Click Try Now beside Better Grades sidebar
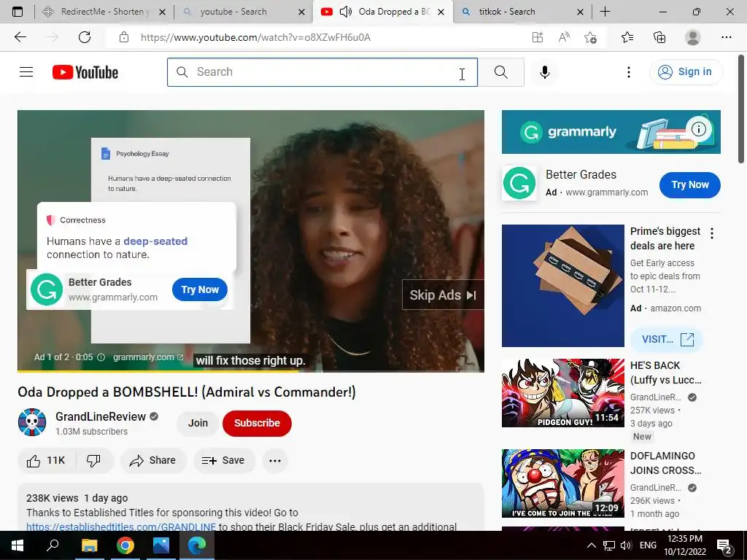The width and height of the screenshot is (747, 560). (x=689, y=184)
